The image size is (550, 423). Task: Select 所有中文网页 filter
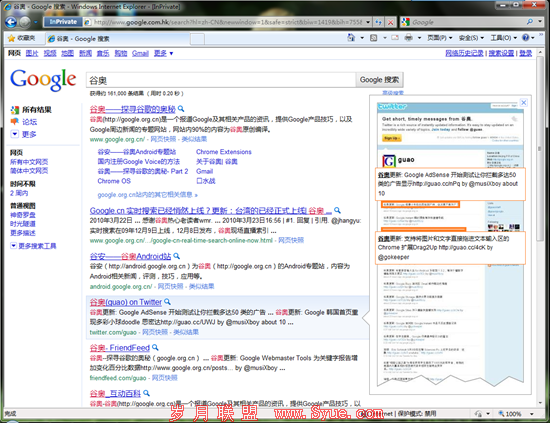coord(29,162)
